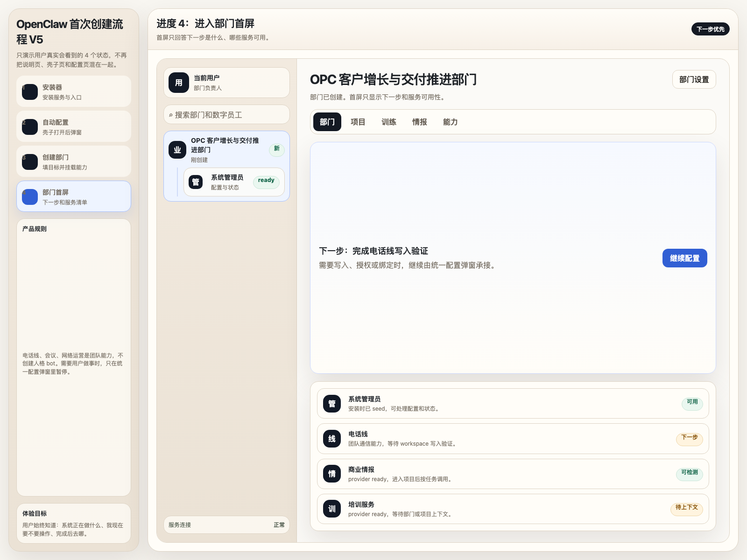Switch to the 部门 tab
The height and width of the screenshot is (560, 747).
[x=327, y=122]
